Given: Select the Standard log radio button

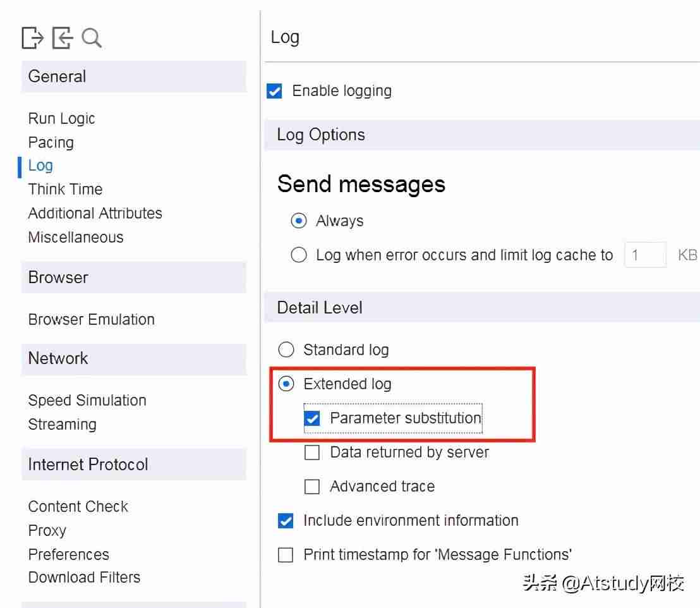Looking at the screenshot, I should coord(286,350).
